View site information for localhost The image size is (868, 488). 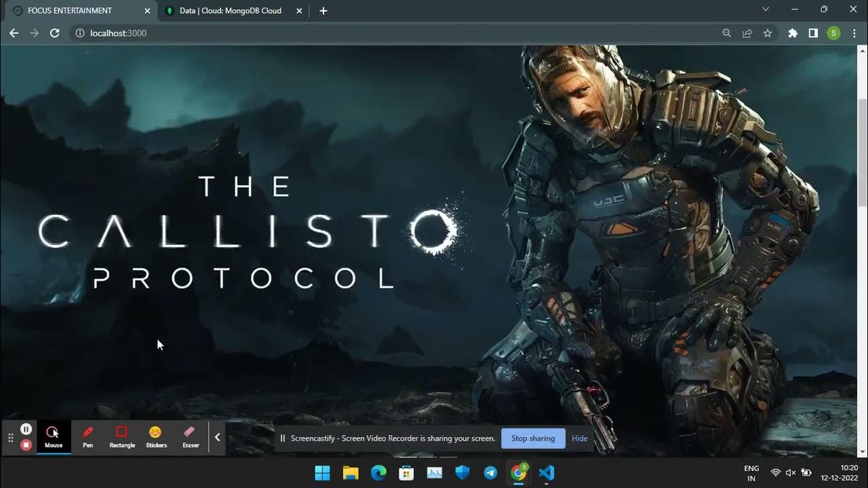point(79,33)
